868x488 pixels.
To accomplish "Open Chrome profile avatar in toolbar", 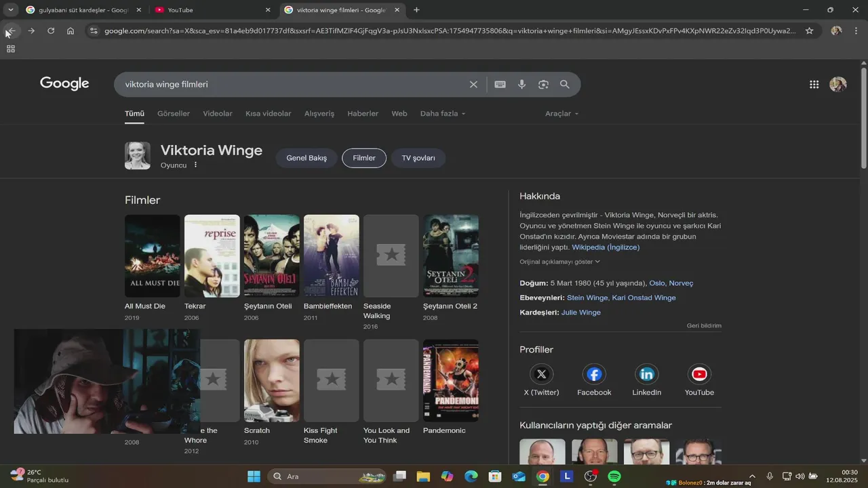I will 836,30.
